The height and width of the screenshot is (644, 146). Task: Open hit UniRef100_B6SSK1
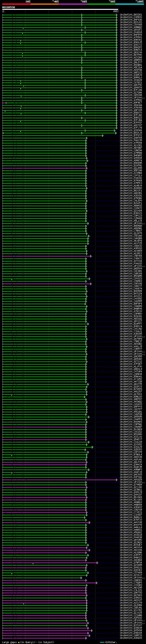point(131,15)
